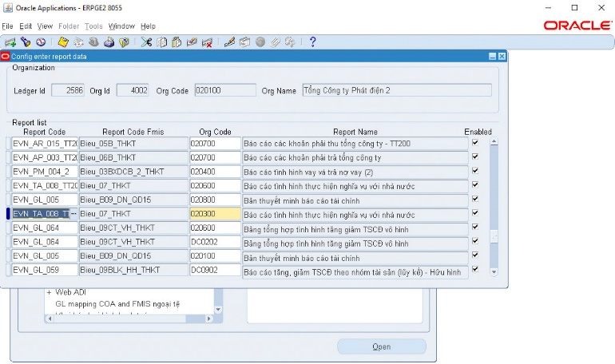Click the Org Code cell 020400
615x364 pixels.
coord(216,172)
